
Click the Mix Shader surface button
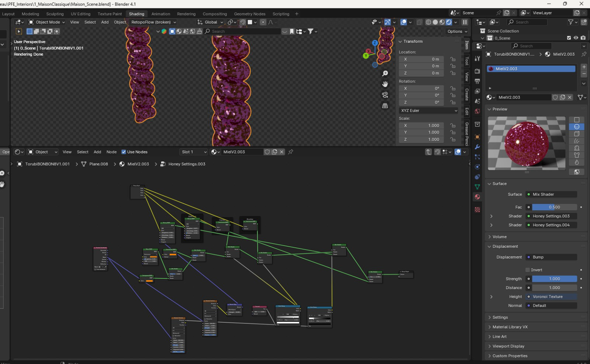pyautogui.click(x=551, y=194)
